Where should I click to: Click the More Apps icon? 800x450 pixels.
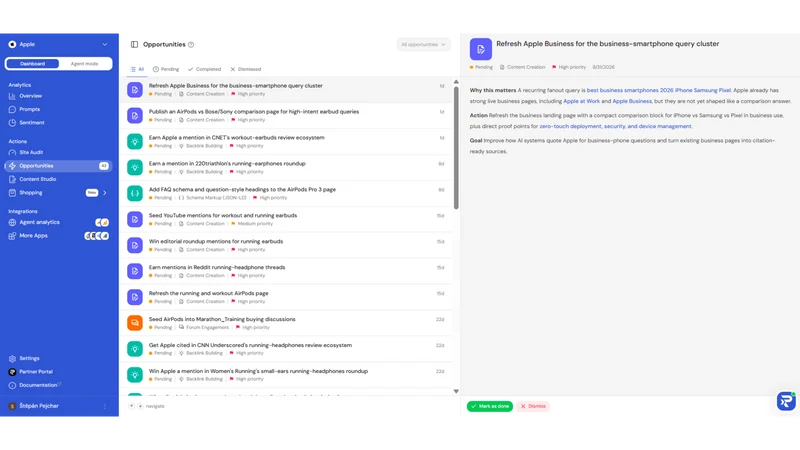12,236
